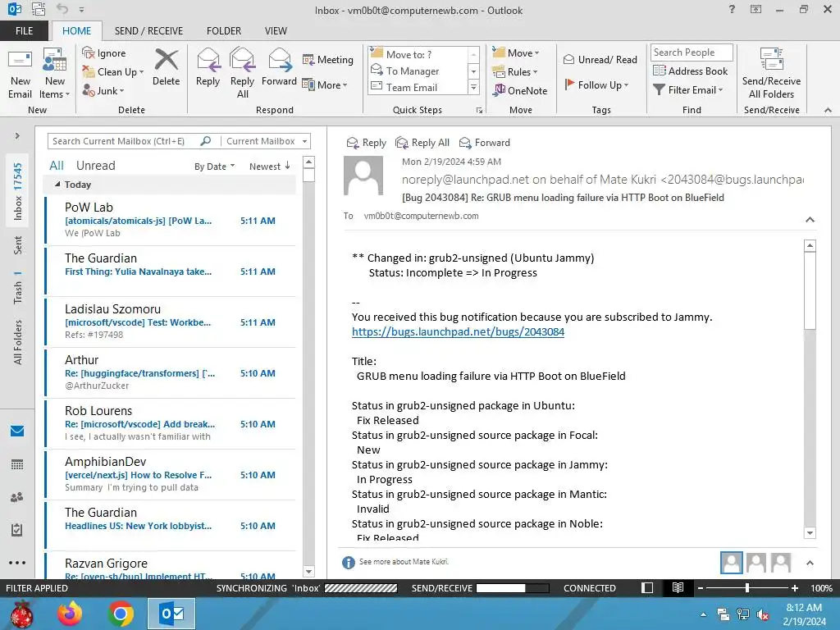Open the Calendar view
The image size is (840, 630).
[17, 464]
